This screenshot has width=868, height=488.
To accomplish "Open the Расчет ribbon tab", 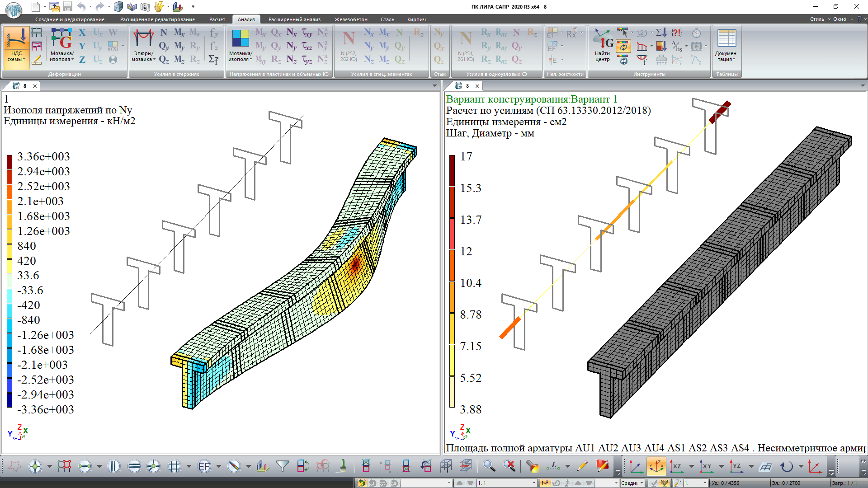I will 217,19.
